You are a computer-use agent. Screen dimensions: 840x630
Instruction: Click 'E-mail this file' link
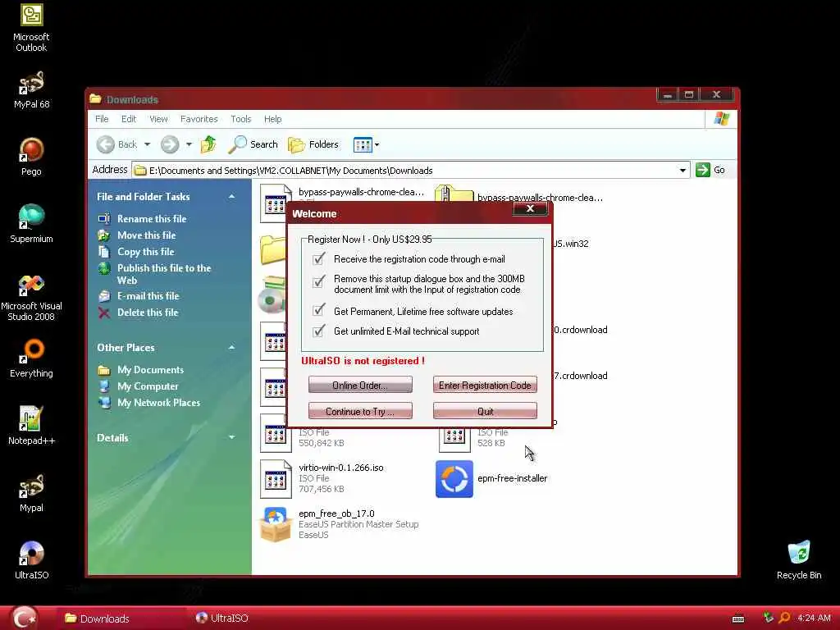click(148, 295)
